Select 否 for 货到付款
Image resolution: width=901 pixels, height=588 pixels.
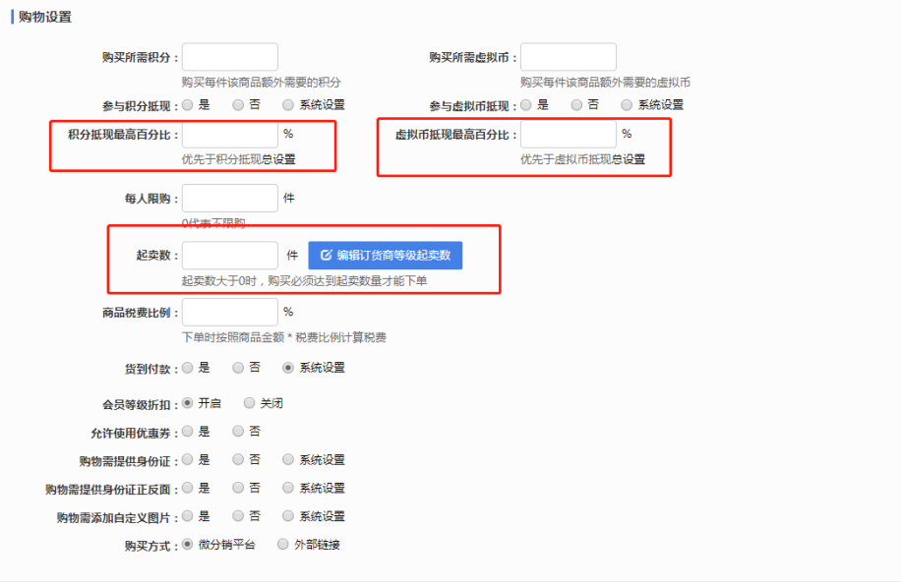(x=236, y=369)
